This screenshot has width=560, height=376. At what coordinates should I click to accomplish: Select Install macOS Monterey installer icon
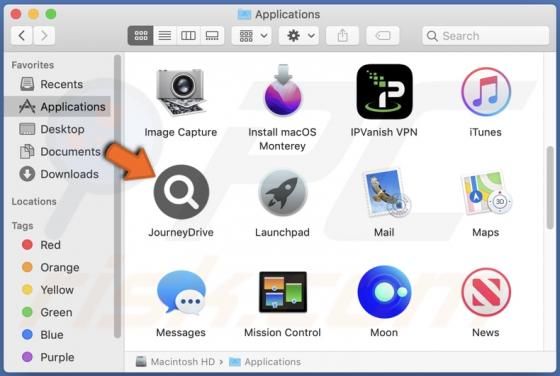[282, 91]
